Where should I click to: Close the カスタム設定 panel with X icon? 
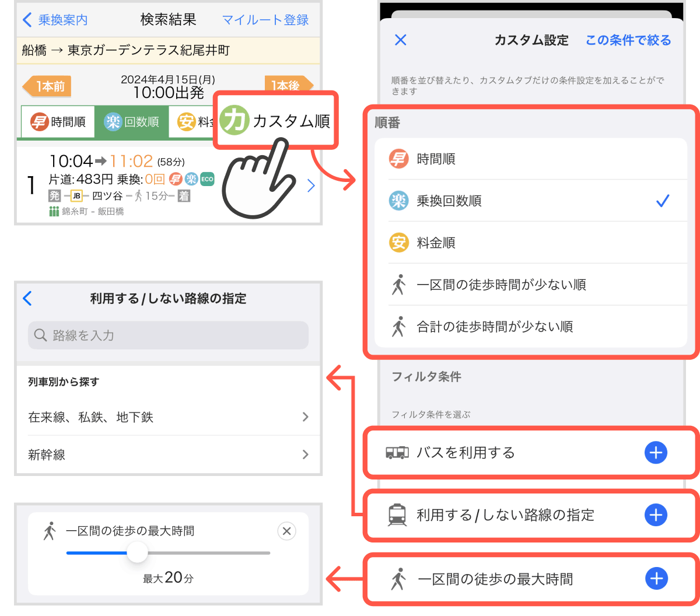(401, 40)
